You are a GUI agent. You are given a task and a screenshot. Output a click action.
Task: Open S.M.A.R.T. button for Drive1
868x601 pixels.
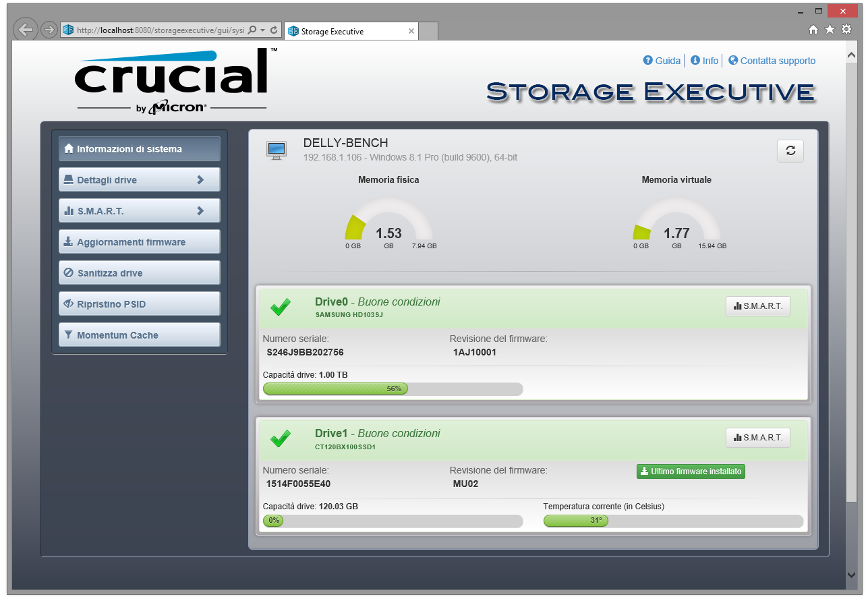757,438
